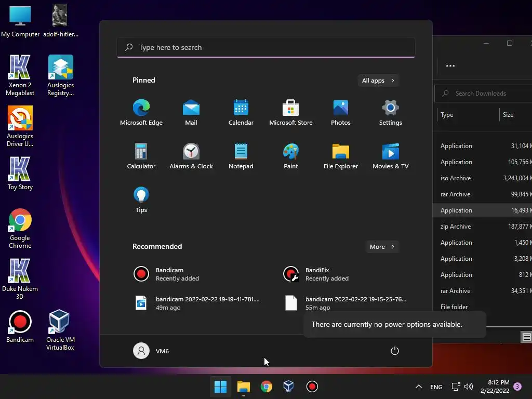
Task: Select Bandicam desktop shortcut
Action: 20,326
